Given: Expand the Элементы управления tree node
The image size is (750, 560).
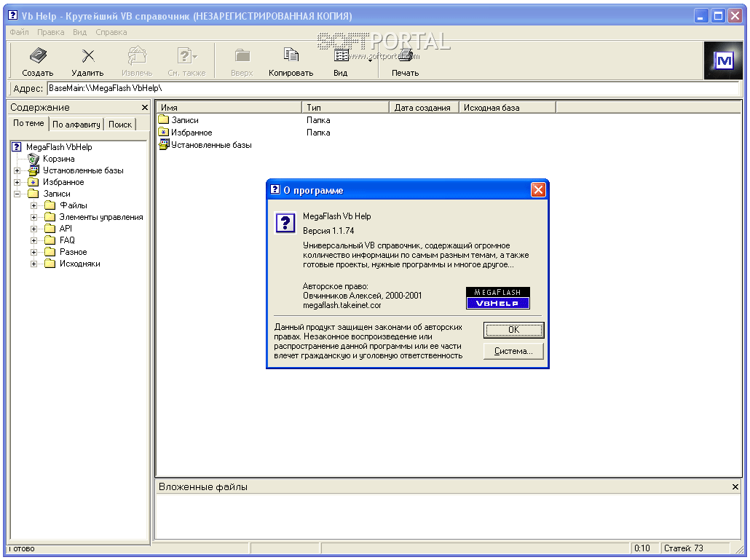Looking at the screenshot, I should coord(34,217).
